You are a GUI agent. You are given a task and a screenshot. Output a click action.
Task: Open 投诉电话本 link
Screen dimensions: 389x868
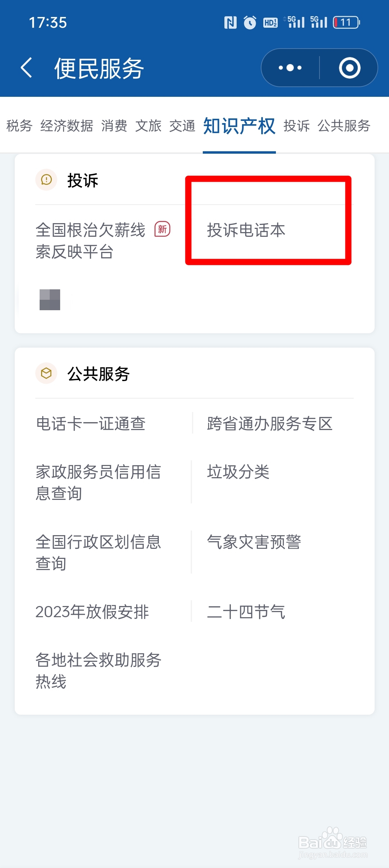pyautogui.click(x=246, y=230)
